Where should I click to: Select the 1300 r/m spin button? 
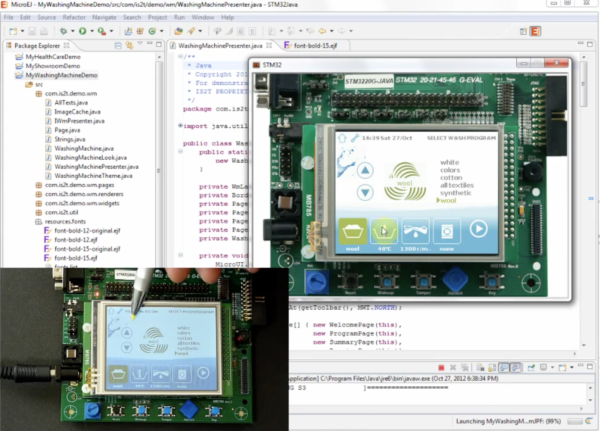point(415,231)
